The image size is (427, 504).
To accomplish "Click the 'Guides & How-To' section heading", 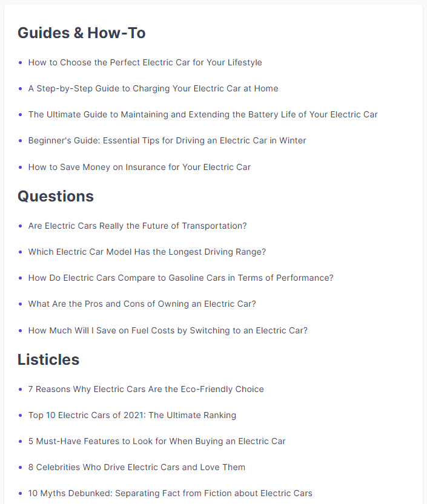I will (x=82, y=33).
